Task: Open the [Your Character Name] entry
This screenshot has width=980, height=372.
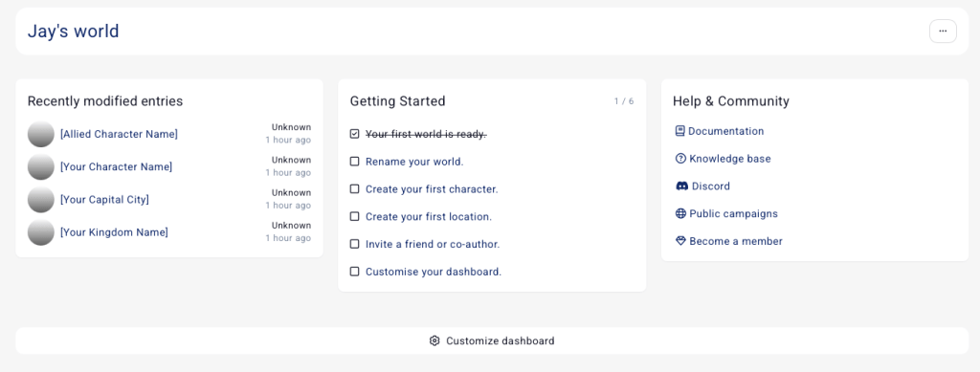Action: 116,166
